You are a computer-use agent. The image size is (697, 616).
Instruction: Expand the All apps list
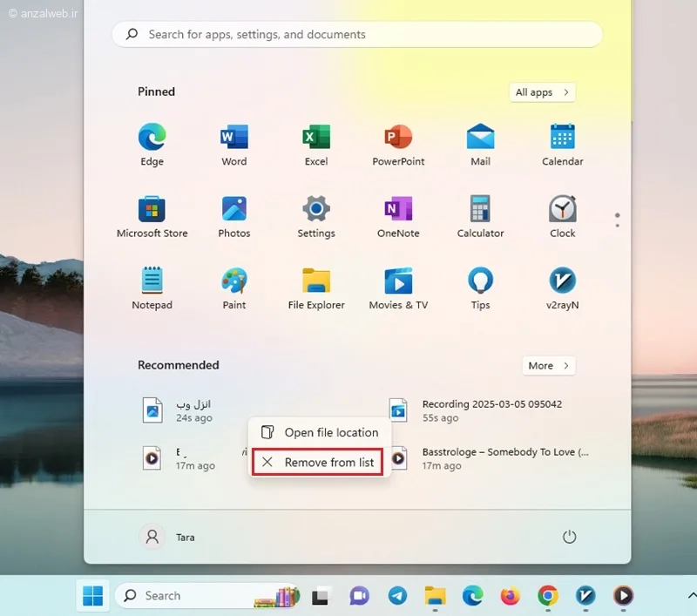point(542,92)
